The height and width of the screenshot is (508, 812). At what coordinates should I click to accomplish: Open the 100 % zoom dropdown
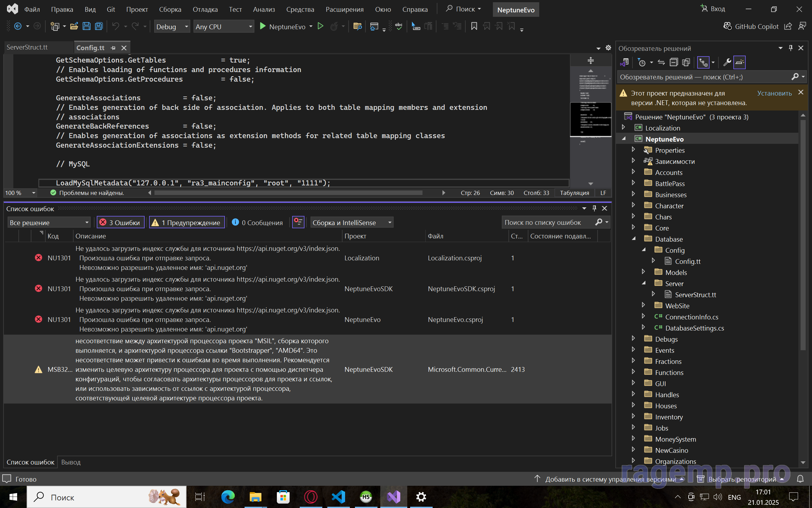pos(20,193)
